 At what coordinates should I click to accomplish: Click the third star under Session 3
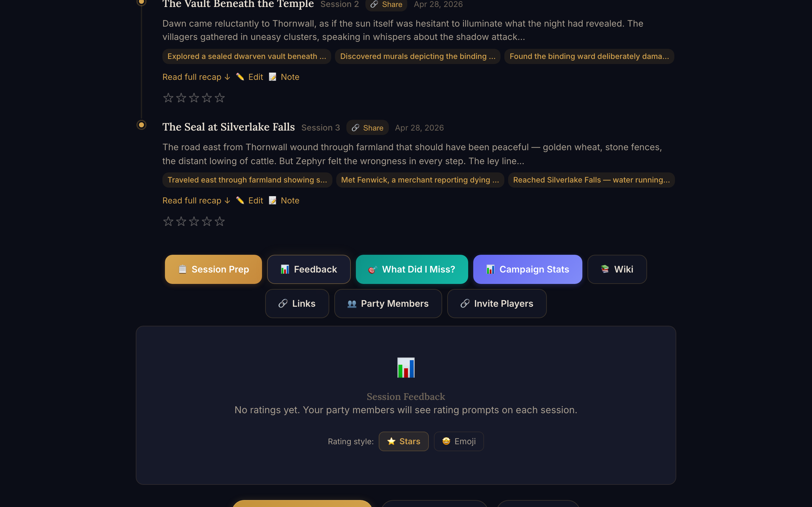194,221
